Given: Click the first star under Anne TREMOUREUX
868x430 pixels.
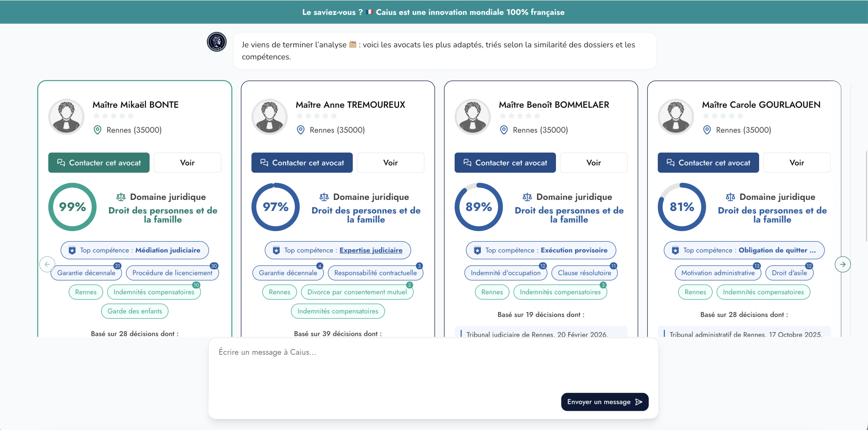Looking at the screenshot, I should point(299,116).
